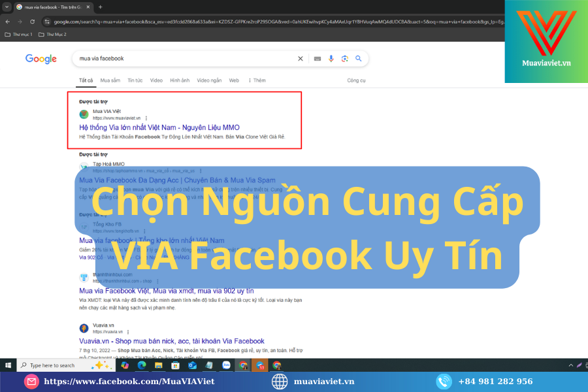The height and width of the screenshot is (392, 588).
Task: Open the Công cụ tools dropdown
Action: coord(356,80)
